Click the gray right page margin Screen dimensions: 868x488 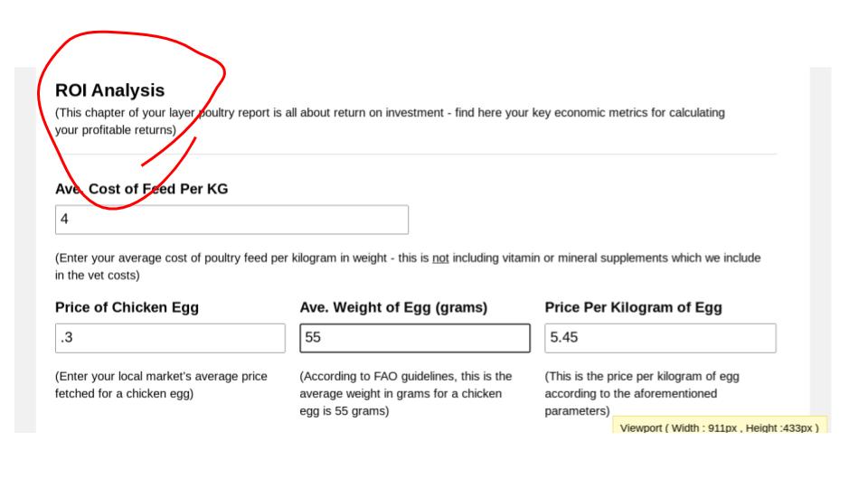(x=820, y=249)
